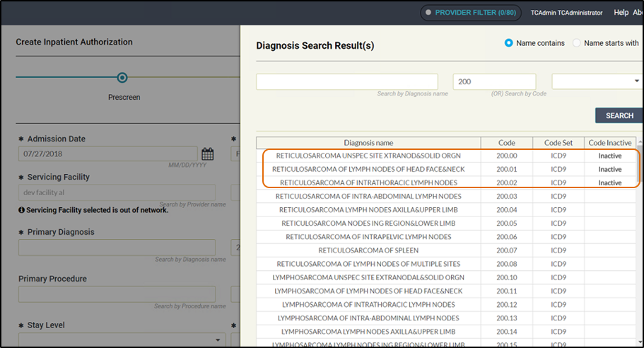This screenshot has height=348, width=644.
Task: Click the Search by Code field containing 200
Action: coord(493,81)
